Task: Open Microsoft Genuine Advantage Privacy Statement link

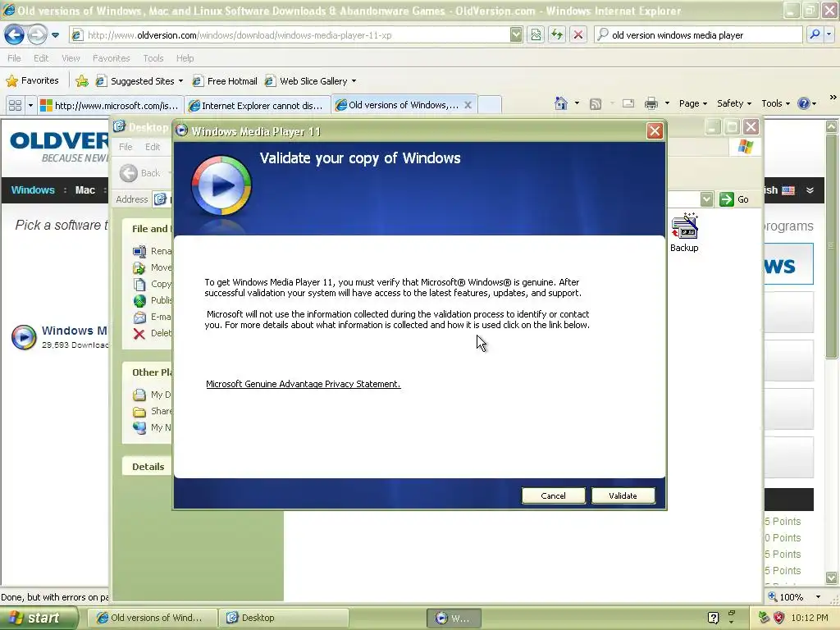Action: tap(304, 384)
